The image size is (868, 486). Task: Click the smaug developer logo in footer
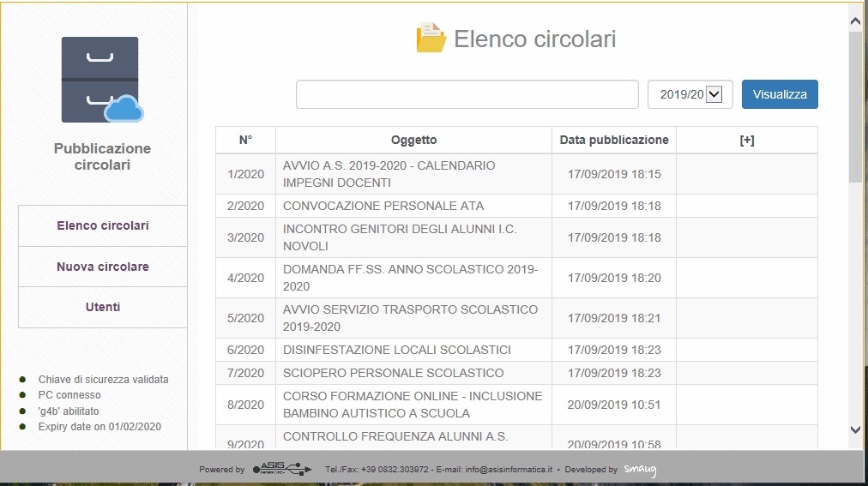pos(641,470)
